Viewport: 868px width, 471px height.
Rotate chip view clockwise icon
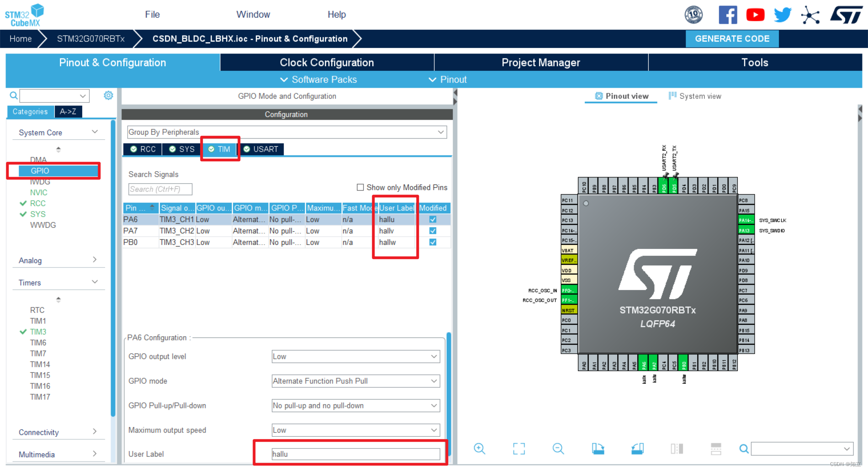pos(598,449)
